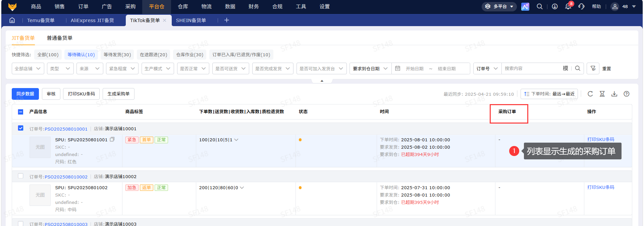
Task: Click the search magnifier in the search box
Action: point(578,68)
